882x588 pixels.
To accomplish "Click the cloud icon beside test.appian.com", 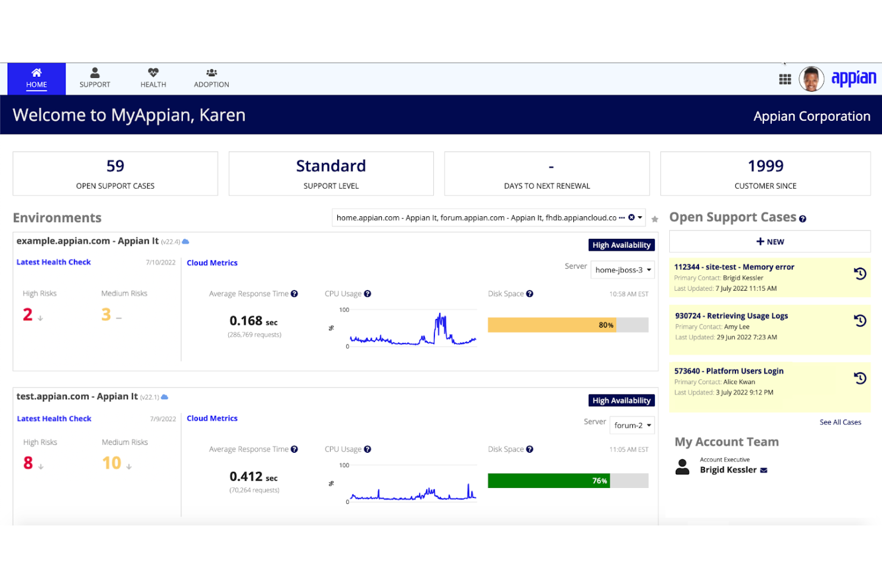I will 164,397.
